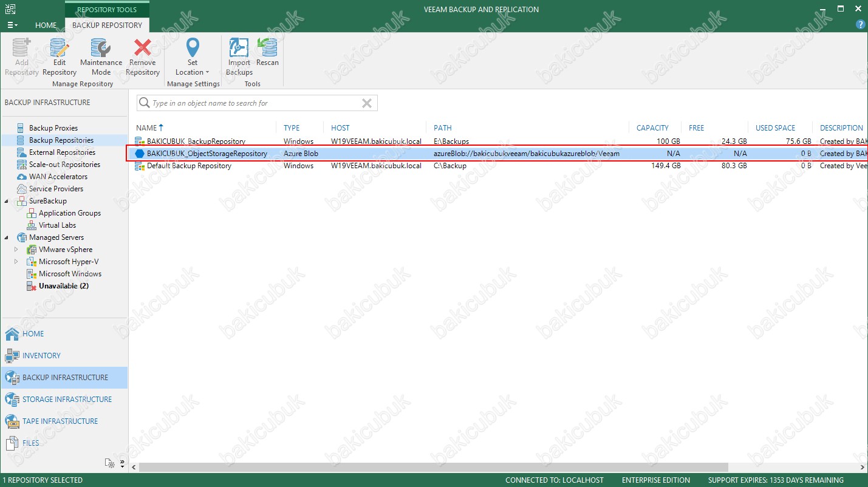Switch to the Storage Infrastructure view
This screenshot has width=868, height=487.
pyautogui.click(x=64, y=400)
